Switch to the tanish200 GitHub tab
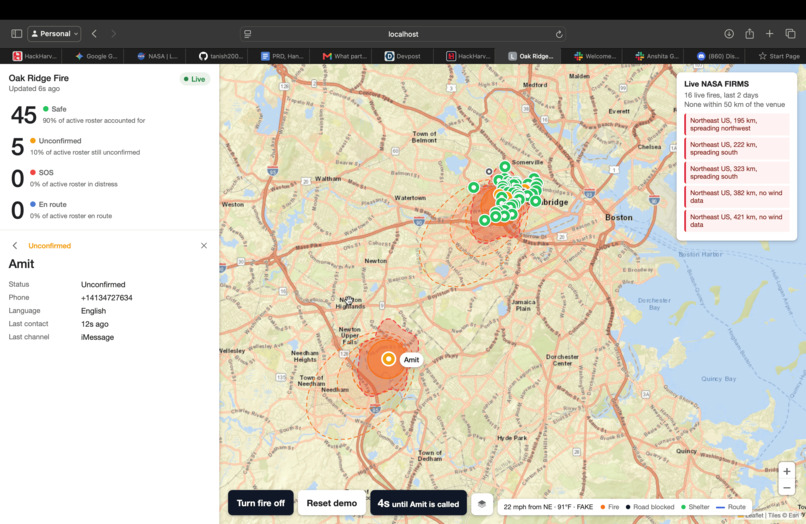This screenshot has width=806, height=524. click(221, 56)
